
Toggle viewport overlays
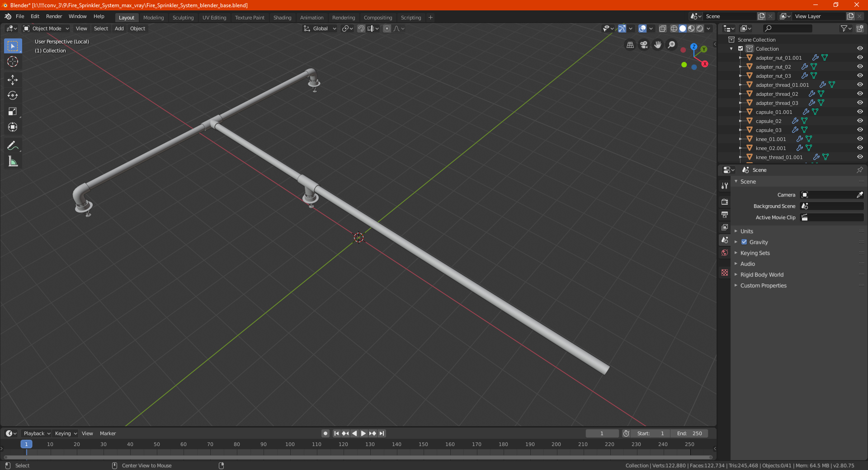point(642,28)
